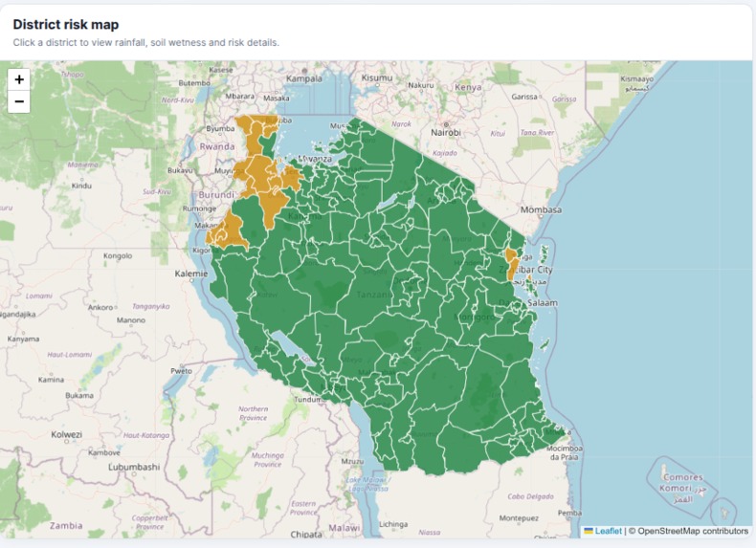Click the Rumonge town label
The width and height of the screenshot is (756, 548).
199,208
